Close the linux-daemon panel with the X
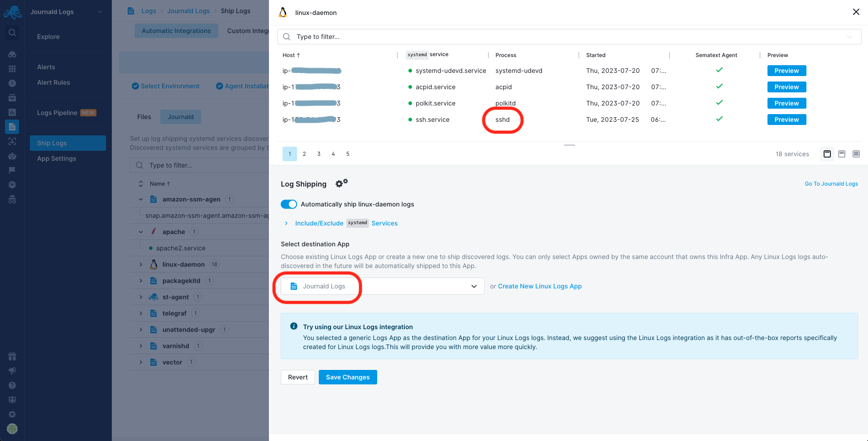Image resolution: width=868 pixels, height=441 pixels. tap(856, 12)
